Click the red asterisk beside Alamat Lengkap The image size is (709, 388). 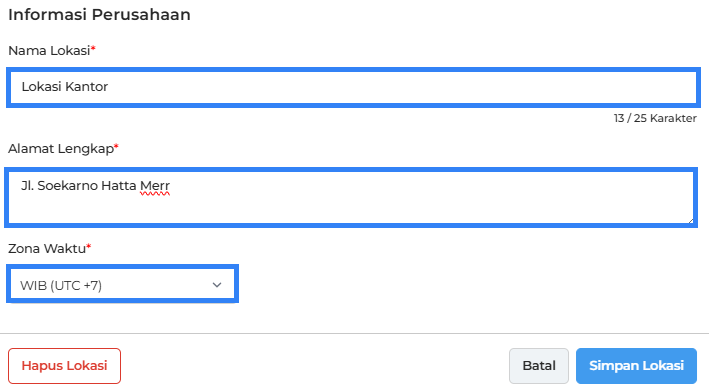116,147
